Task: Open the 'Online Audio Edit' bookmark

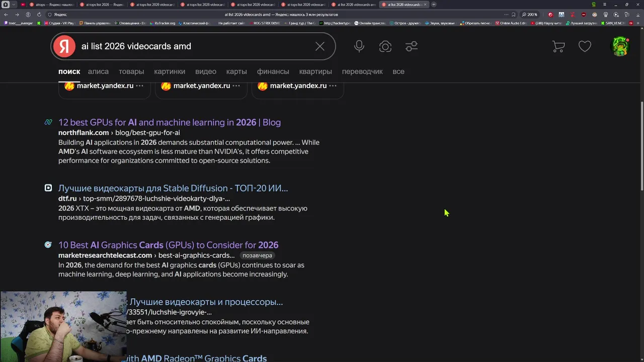Action: click(511, 23)
